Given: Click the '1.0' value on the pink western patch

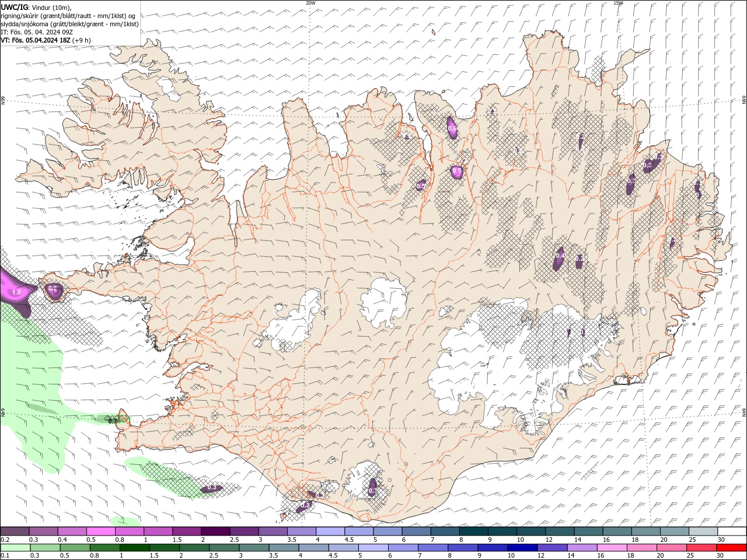Looking at the screenshot, I should point(16,292).
